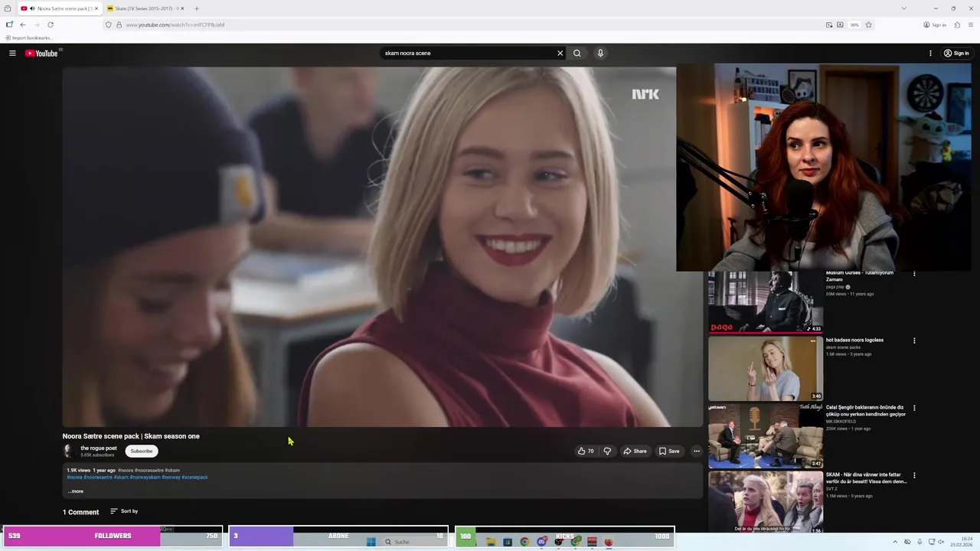Open more actions ellipsis beside Save
Image resolution: width=980 pixels, height=551 pixels.
[x=697, y=451]
